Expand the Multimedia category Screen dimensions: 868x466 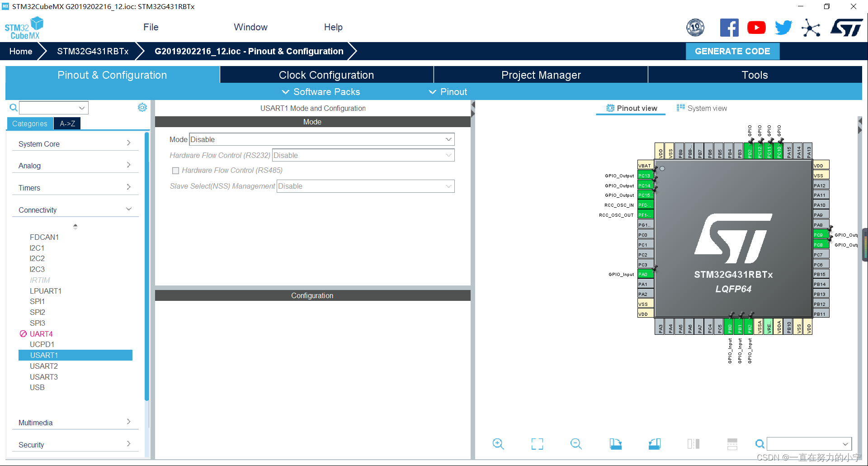coord(75,423)
